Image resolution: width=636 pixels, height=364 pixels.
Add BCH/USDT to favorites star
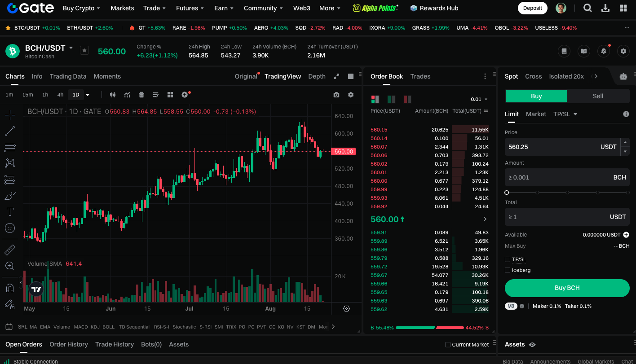pyautogui.click(x=84, y=50)
